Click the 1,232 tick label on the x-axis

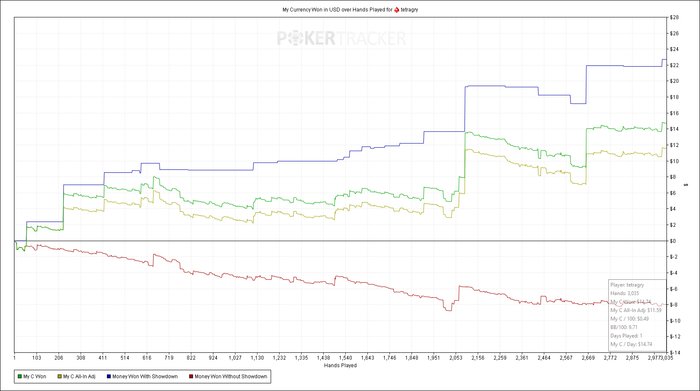click(279, 358)
